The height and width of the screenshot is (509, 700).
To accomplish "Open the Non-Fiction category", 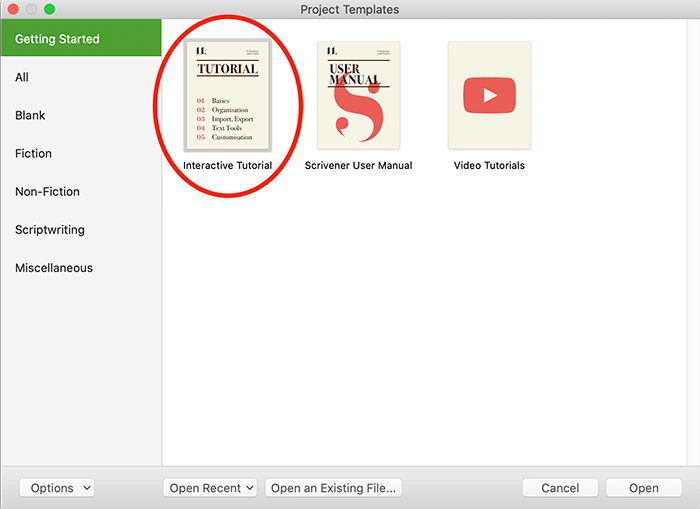I will 81,192.
